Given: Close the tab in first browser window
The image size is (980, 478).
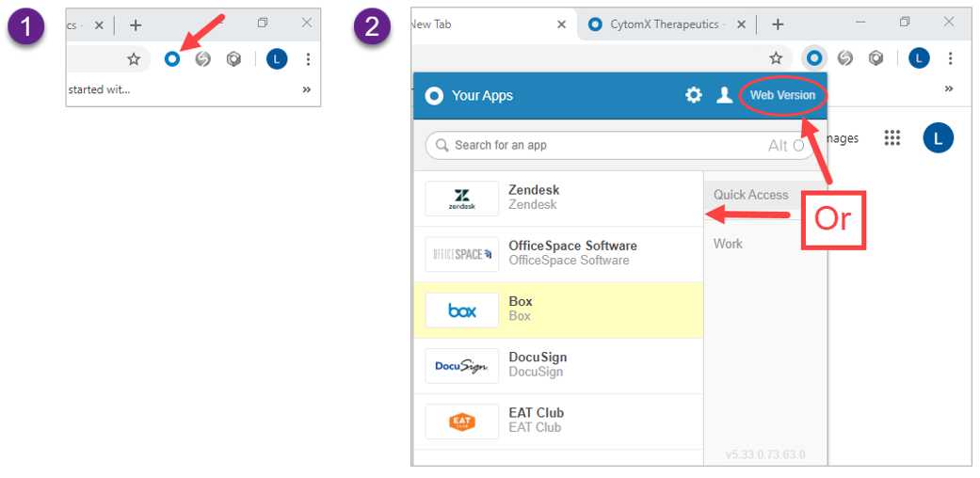Looking at the screenshot, I should [99, 25].
